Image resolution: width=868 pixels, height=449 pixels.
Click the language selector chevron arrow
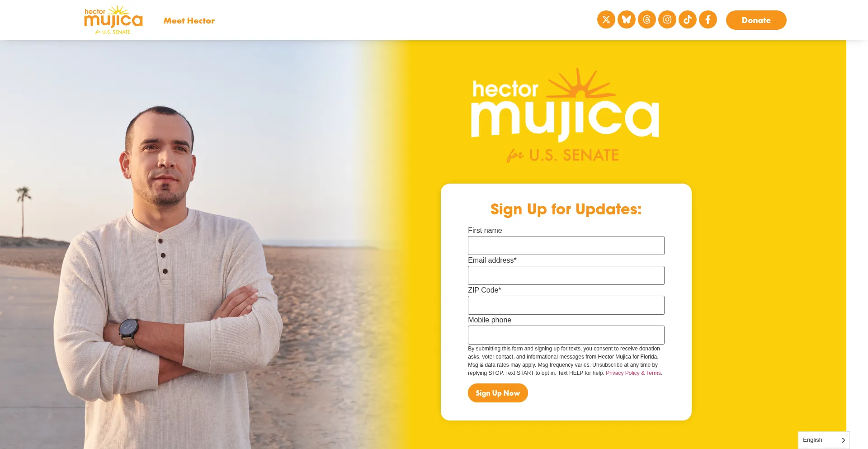point(843,440)
